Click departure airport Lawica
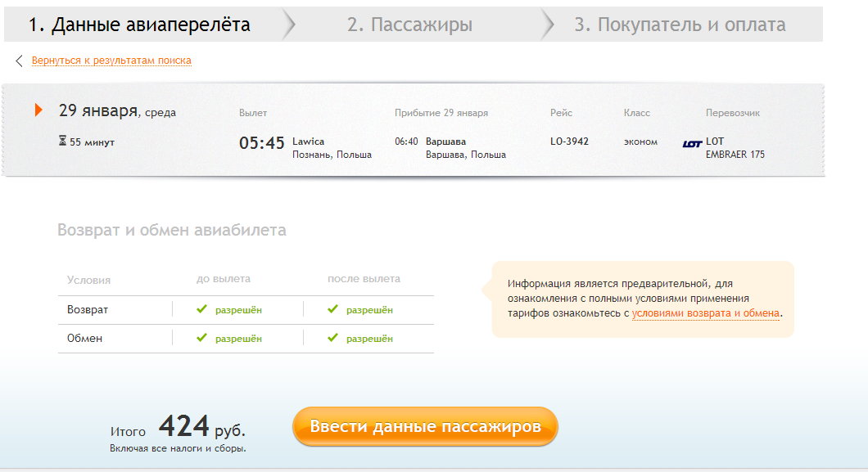868x472 pixels. 309,142
